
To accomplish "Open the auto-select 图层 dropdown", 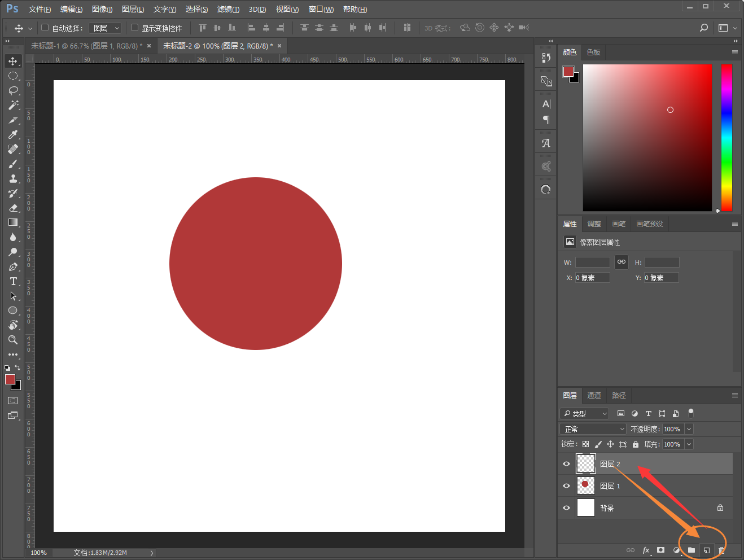I will pyautogui.click(x=105, y=28).
